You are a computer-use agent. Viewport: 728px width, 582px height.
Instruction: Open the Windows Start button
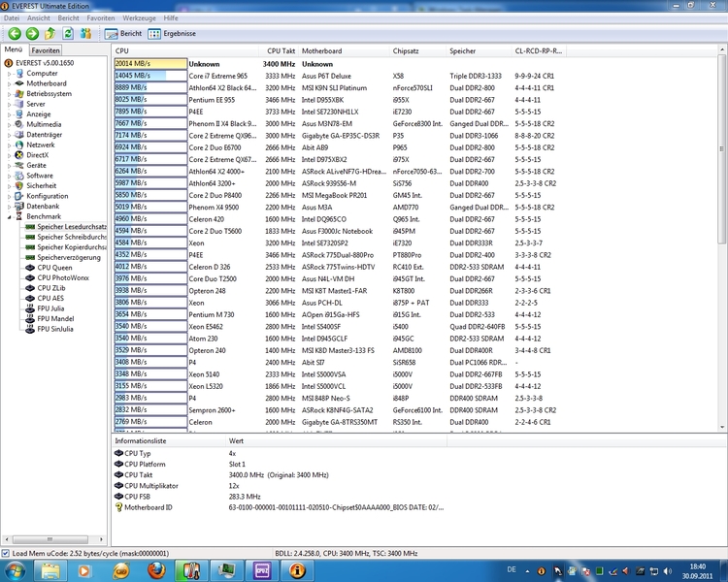click(15, 570)
